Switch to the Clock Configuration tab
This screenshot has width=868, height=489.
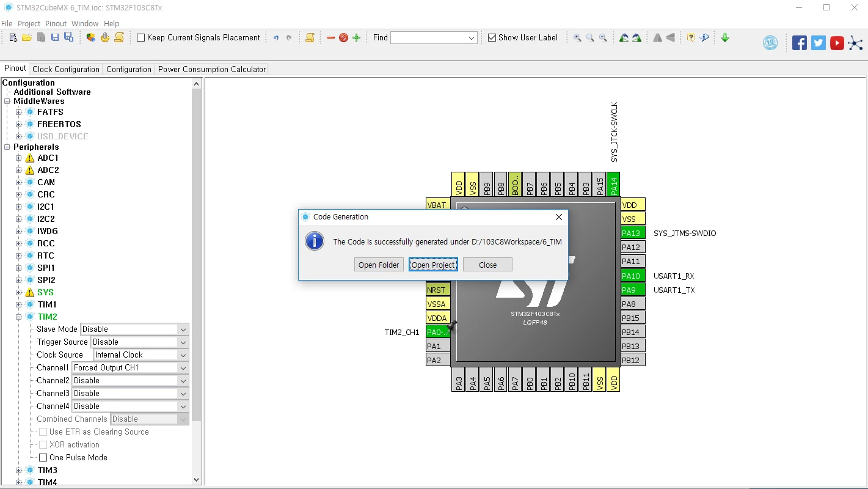(66, 69)
